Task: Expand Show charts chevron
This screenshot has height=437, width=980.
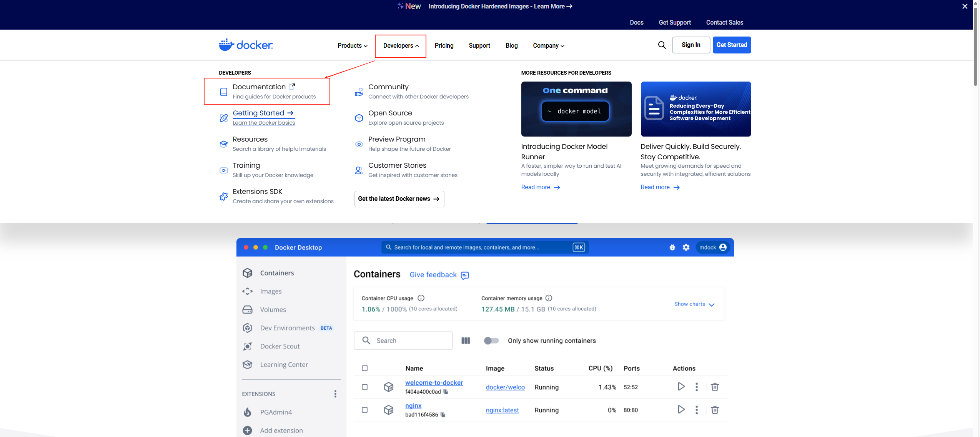Action: (711, 304)
